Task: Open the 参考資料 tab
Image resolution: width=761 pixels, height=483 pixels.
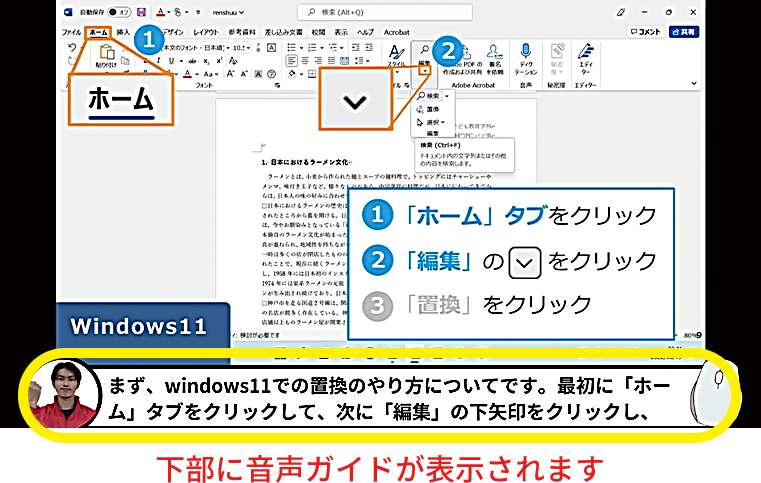Action: (242, 32)
